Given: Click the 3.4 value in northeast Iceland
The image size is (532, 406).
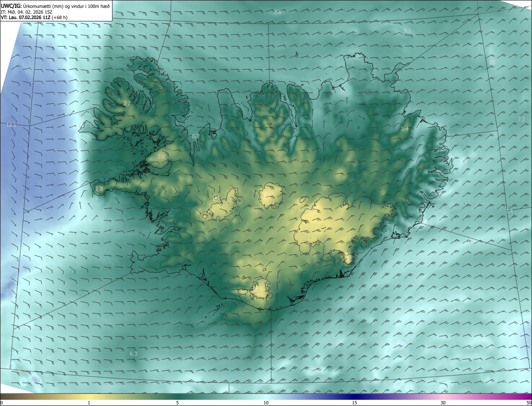Looking at the screenshot, I should click(x=404, y=129).
